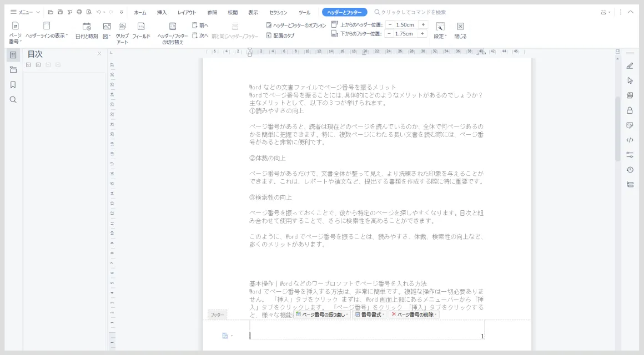Click expand all icon in 目次 panel
Screen dimensions: 644x355
(x=28, y=65)
